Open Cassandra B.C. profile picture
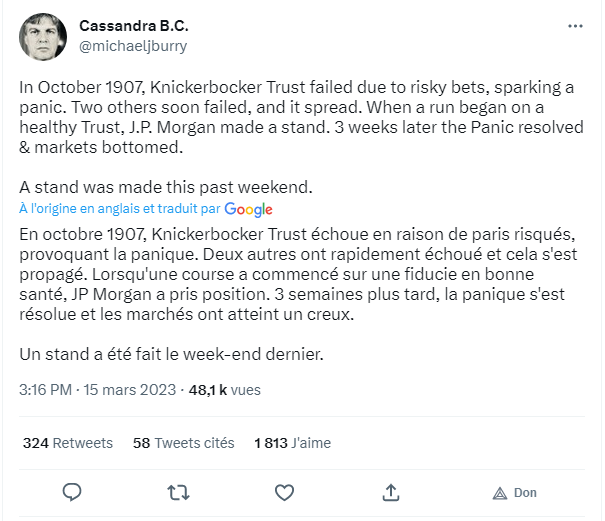Screen dimensions: 605x521 tap(42, 37)
